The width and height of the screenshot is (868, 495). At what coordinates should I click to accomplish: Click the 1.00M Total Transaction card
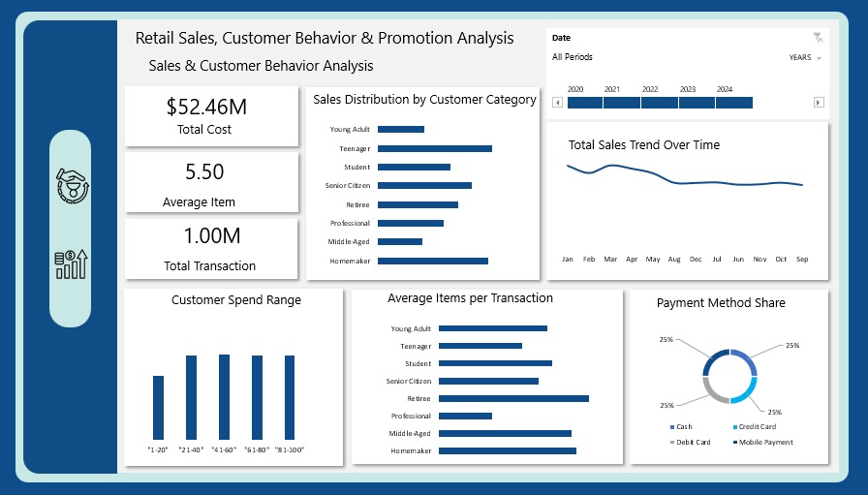click(x=211, y=249)
